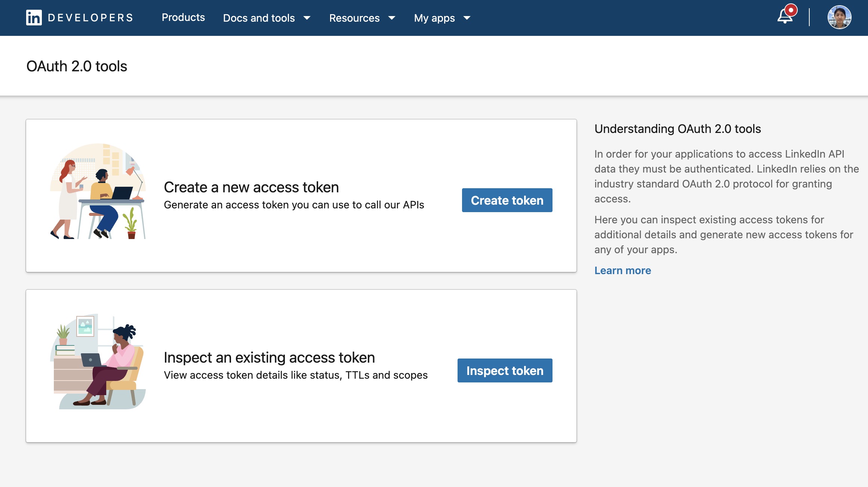Screen dimensions: 868x487
Task: Click the Resources navigation label
Action: click(354, 18)
